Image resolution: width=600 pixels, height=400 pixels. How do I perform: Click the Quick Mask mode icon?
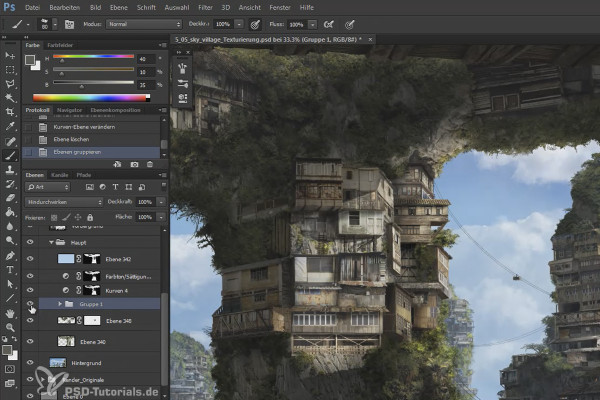(10, 369)
